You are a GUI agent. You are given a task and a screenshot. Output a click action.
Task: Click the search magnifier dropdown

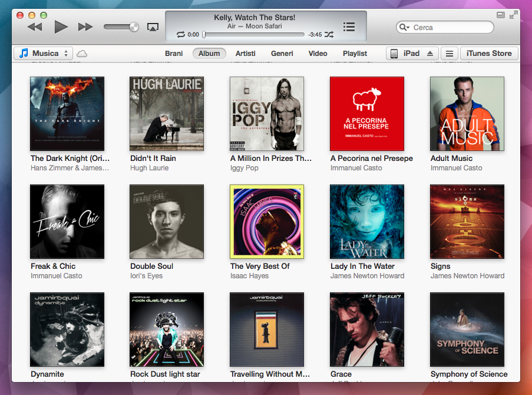point(404,27)
